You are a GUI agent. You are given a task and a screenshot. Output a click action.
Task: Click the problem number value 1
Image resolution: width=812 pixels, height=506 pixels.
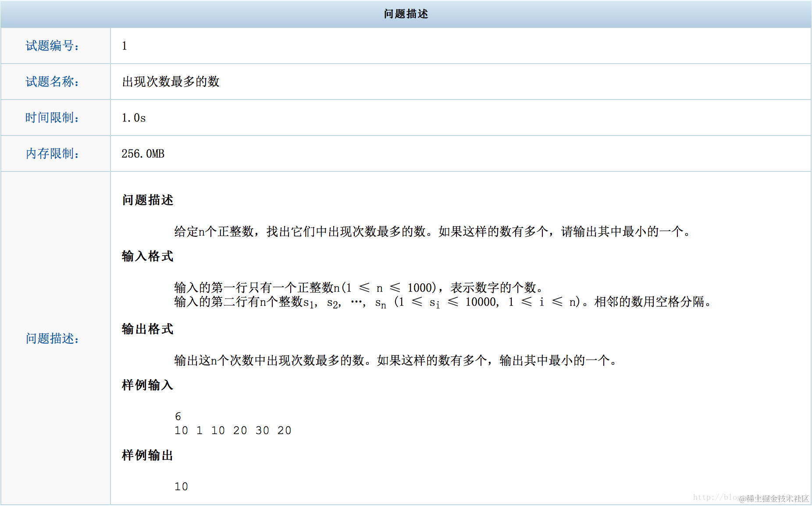[x=125, y=46]
